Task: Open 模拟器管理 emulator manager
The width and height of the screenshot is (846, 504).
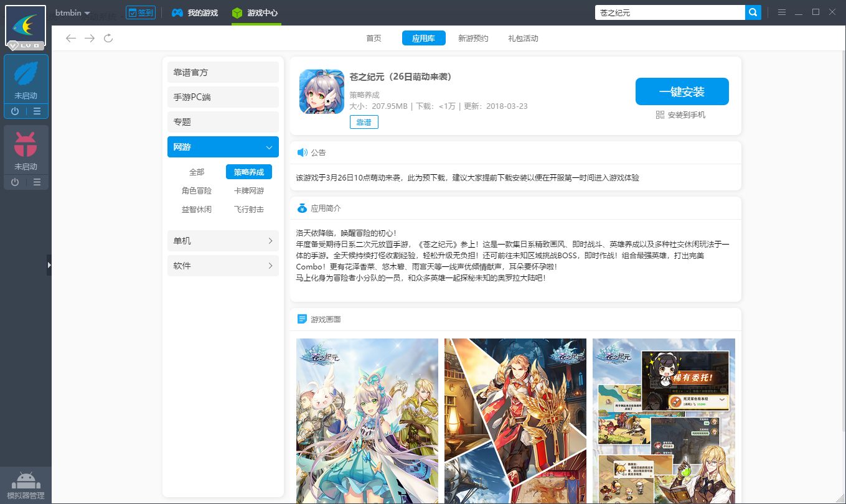Action: [26, 485]
